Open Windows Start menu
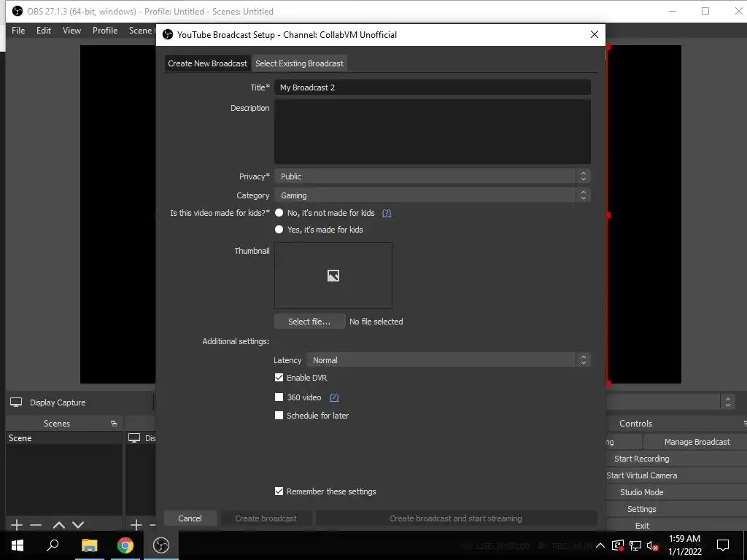 18,545
